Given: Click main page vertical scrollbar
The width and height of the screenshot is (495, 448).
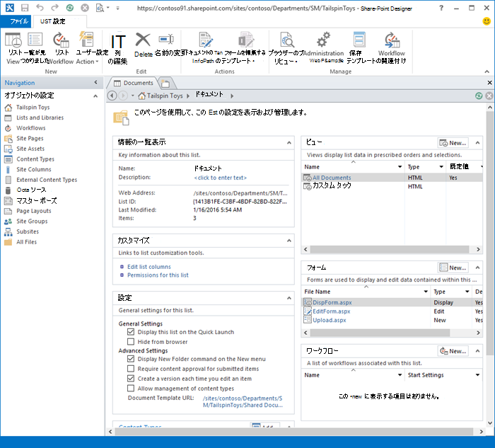Looking at the screenshot, I should pyautogui.click(x=489, y=234).
